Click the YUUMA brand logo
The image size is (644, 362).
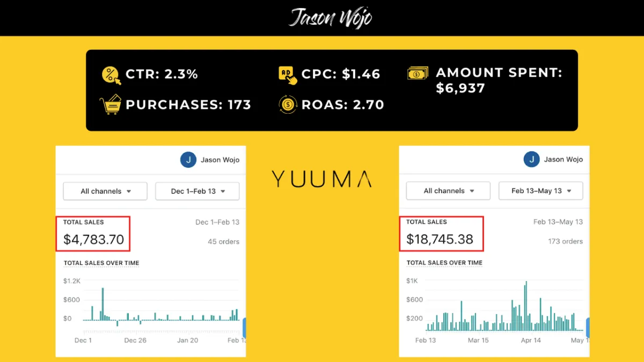coord(321,179)
